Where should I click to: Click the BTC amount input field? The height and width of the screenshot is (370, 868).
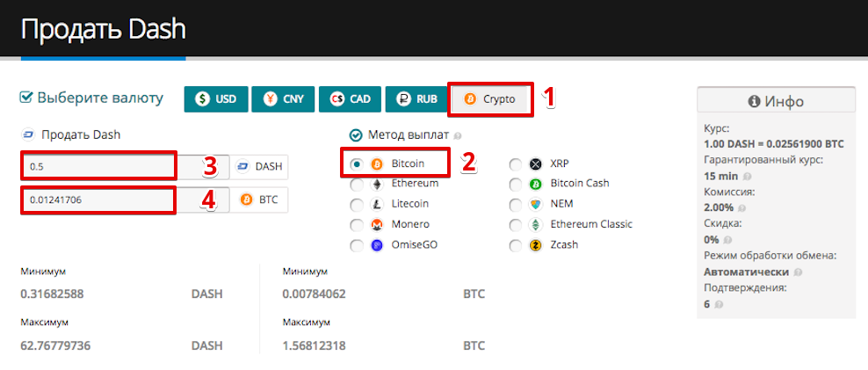pyautogui.click(x=125, y=200)
